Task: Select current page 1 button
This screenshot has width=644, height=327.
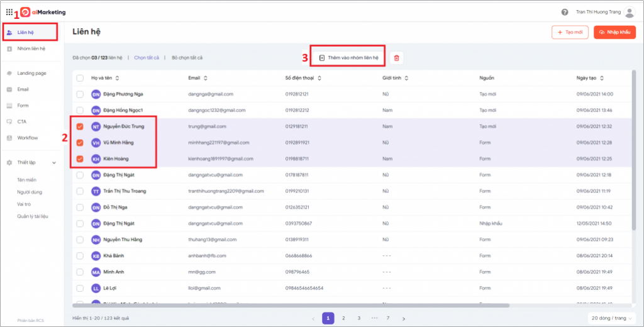Action: coord(328,318)
